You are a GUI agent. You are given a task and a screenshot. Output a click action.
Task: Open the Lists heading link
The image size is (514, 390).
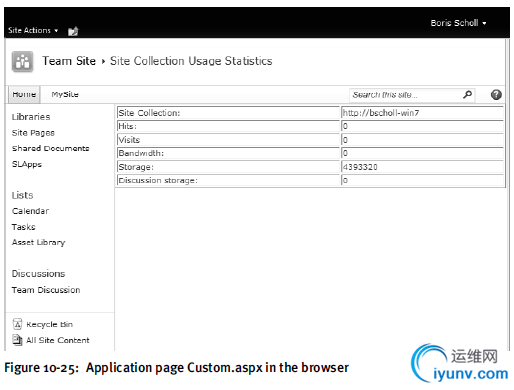(x=22, y=195)
